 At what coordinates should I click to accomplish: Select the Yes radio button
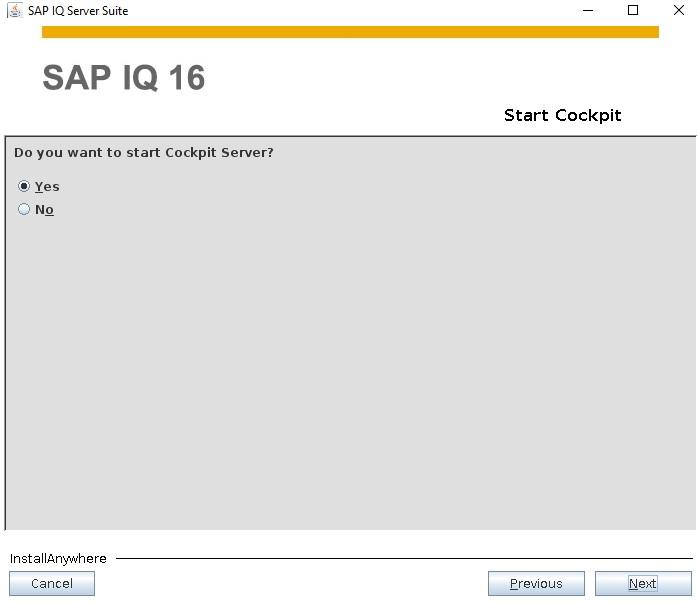pyautogui.click(x=24, y=186)
